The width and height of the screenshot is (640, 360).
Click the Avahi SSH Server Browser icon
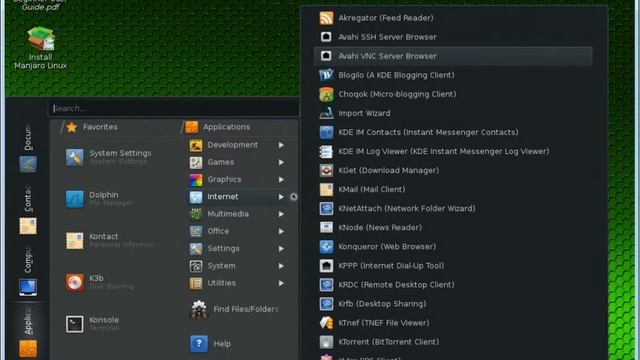pyautogui.click(x=326, y=37)
